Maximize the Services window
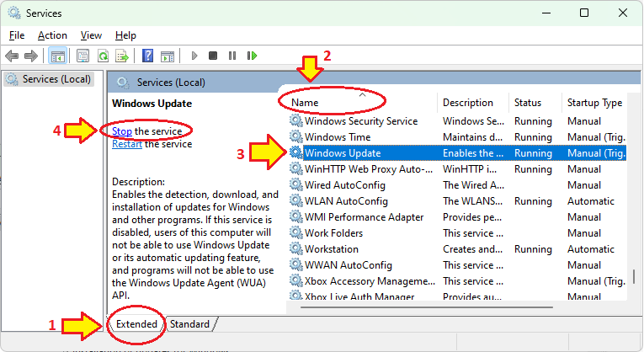 (x=584, y=13)
